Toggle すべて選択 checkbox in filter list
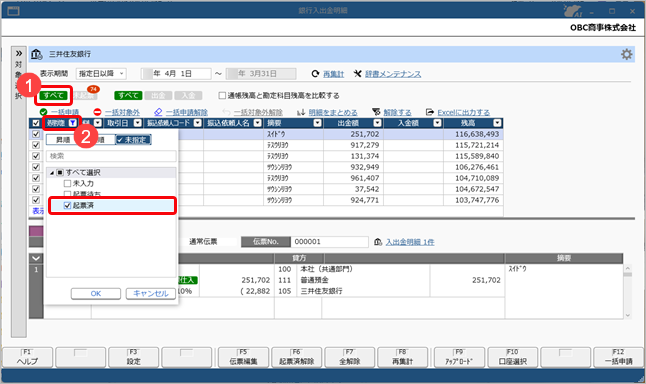The height and width of the screenshot is (384, 646). (x=60, y=173)
